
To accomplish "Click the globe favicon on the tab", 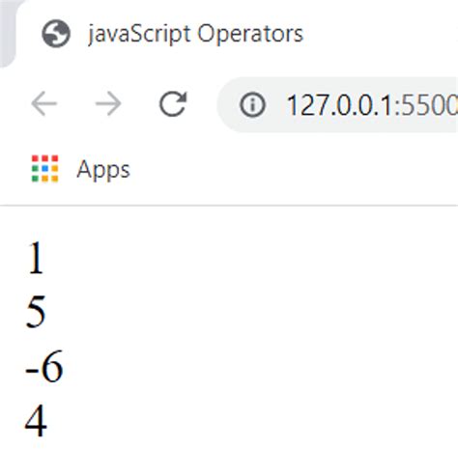I will 56,34.
